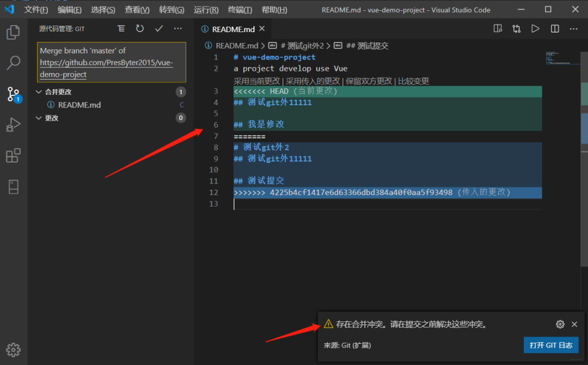Open the 帮助(H) menu
Viewport: 588px width, 365px height.
[x=274, y=10]
